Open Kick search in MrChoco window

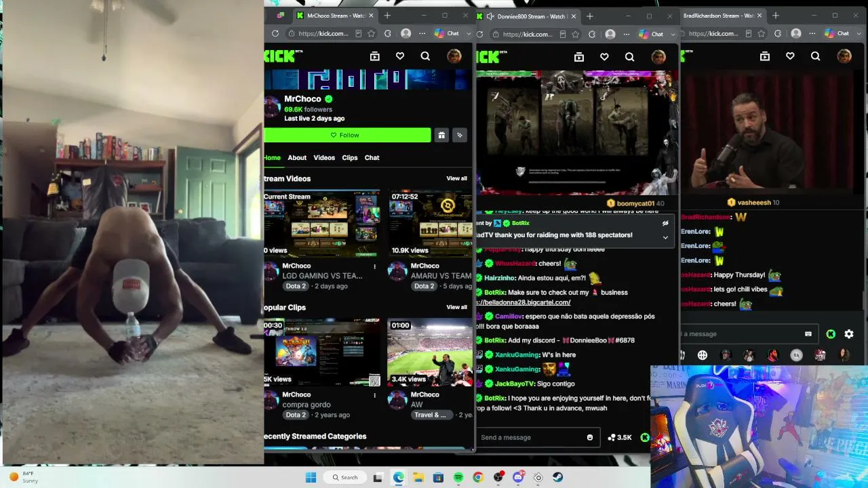(x=425, y=57)
